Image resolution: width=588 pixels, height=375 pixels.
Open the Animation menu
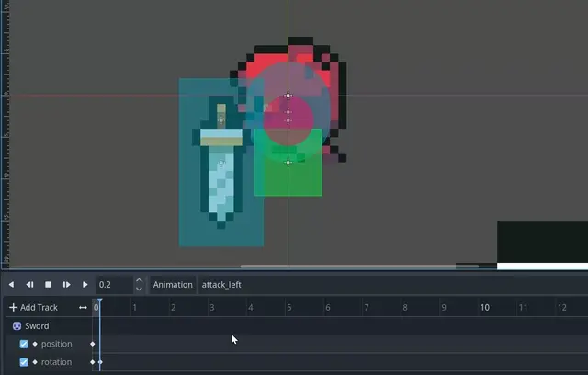pyautogui.click(x=173, y=285)
